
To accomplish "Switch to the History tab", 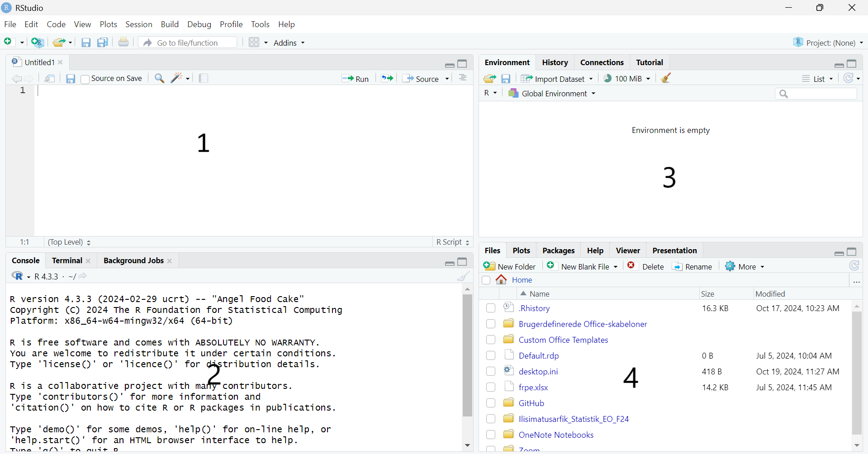I will (555, 62).
